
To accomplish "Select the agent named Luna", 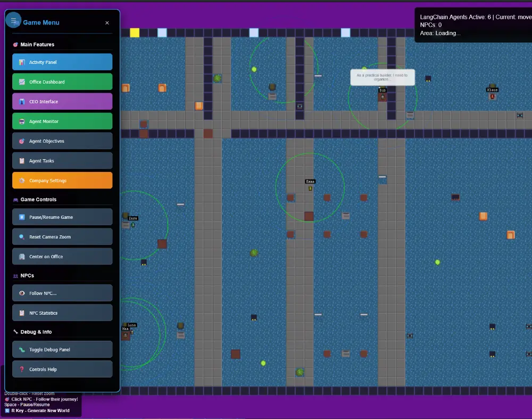I will click(x=132, y=331).
